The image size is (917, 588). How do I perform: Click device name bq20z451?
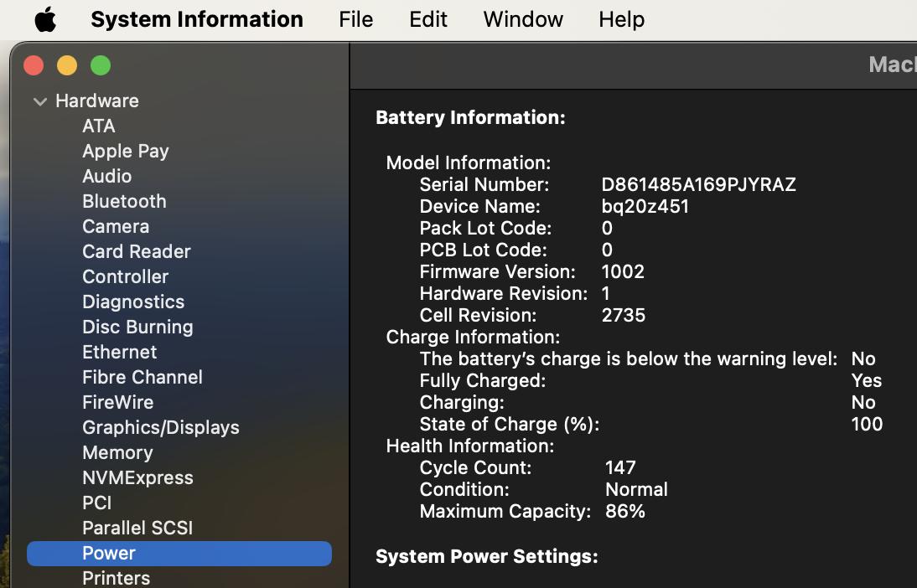645,206
